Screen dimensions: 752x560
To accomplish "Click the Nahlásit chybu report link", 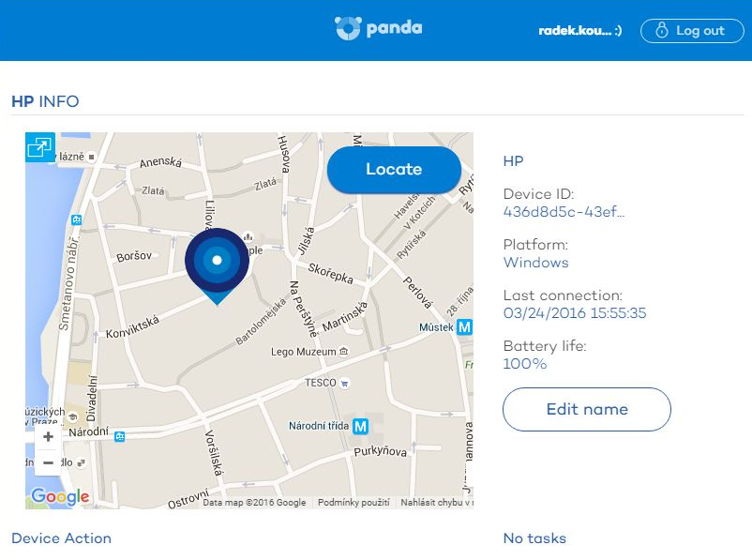I will (x=436, y=503).
